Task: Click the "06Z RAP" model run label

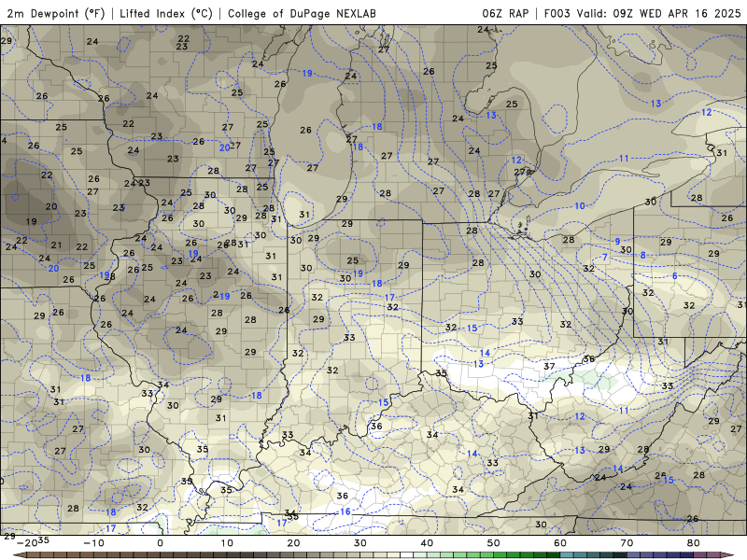Action: (505, 13)
